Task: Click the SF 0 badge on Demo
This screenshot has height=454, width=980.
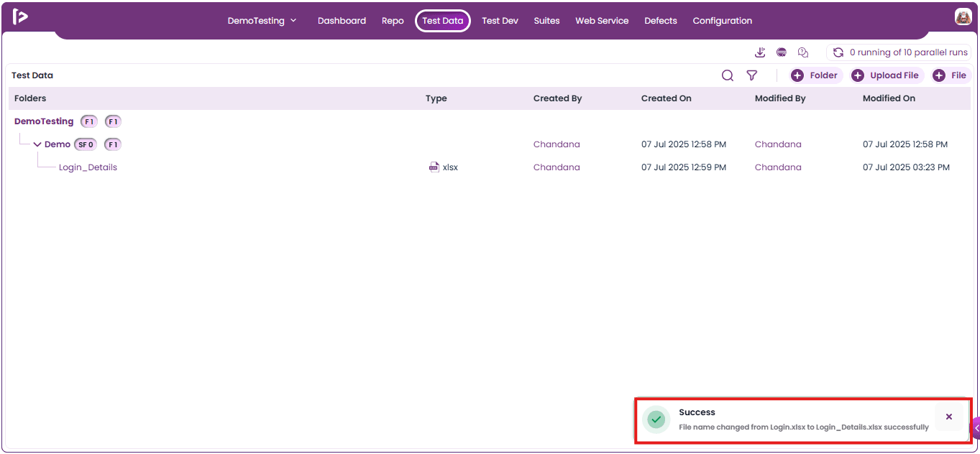Action: (x=86, y=144)
